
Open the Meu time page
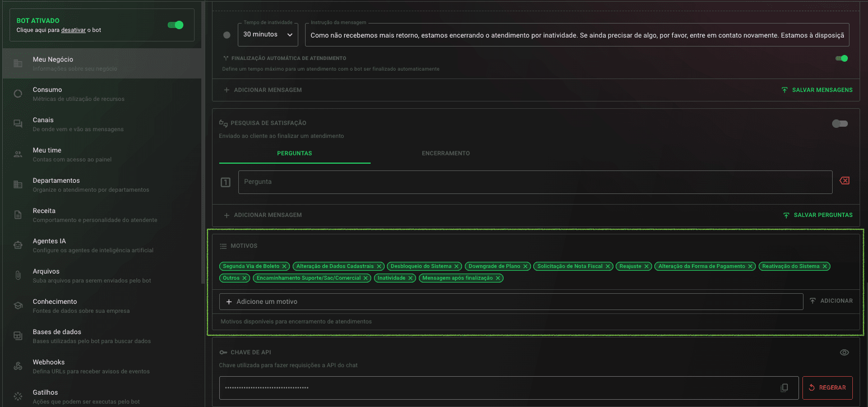point(101,154)
